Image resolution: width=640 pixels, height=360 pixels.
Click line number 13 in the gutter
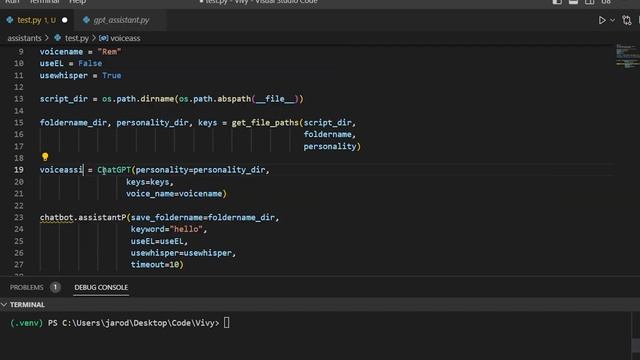coord(19,99)
